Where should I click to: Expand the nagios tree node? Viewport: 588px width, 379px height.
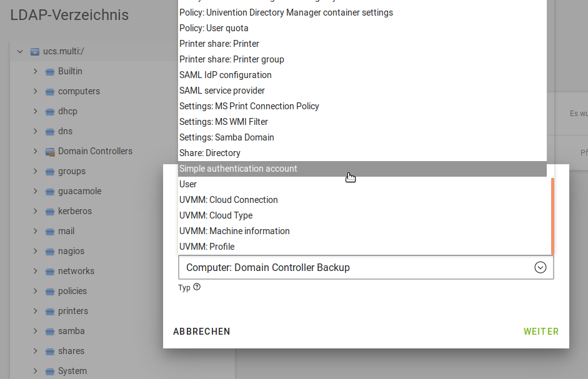(x=35, y=251)
